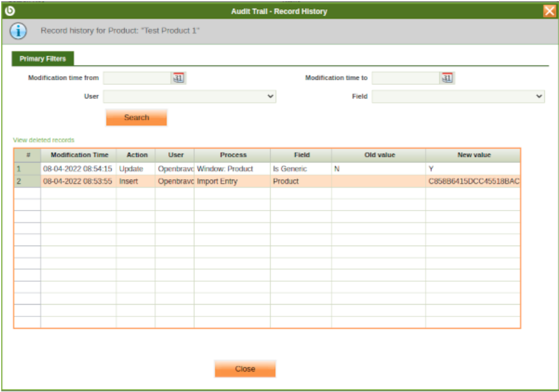This screenshot has width=559, height=392.
Task: Click the Old value column header
Action: point(379,155)
